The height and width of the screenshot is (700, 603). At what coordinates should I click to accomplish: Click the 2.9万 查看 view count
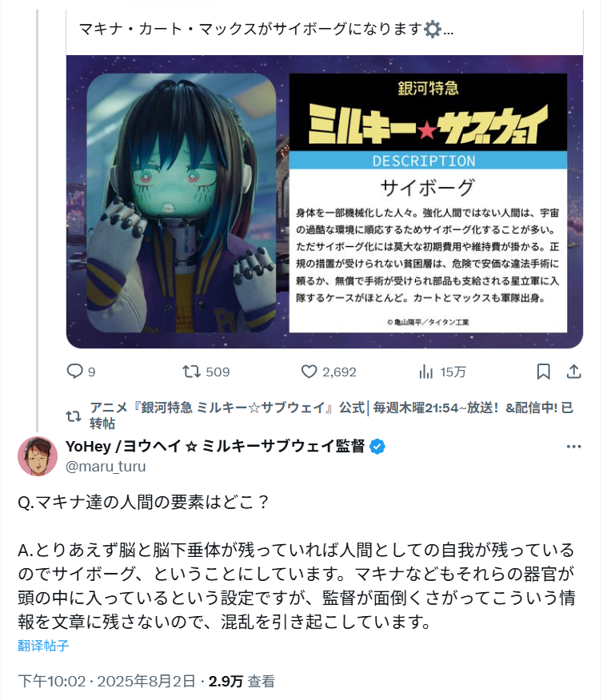point(242,682)
